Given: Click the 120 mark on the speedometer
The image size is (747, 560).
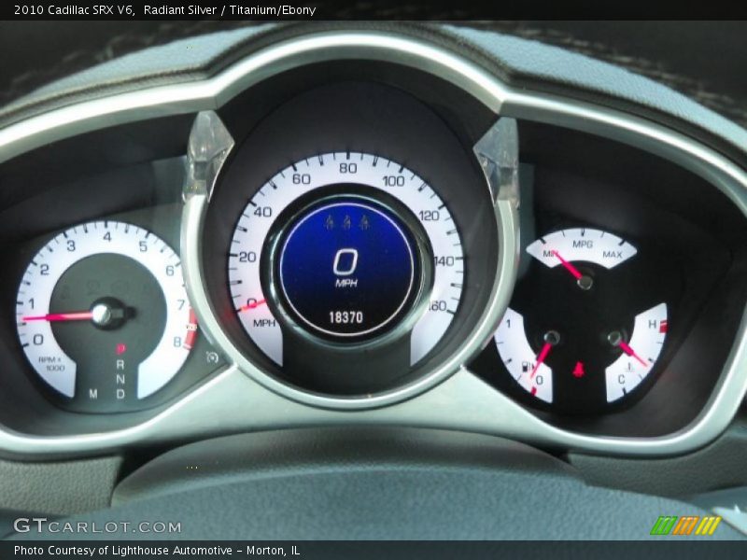Looking at the screenshot, I should [x=429, y=216].
